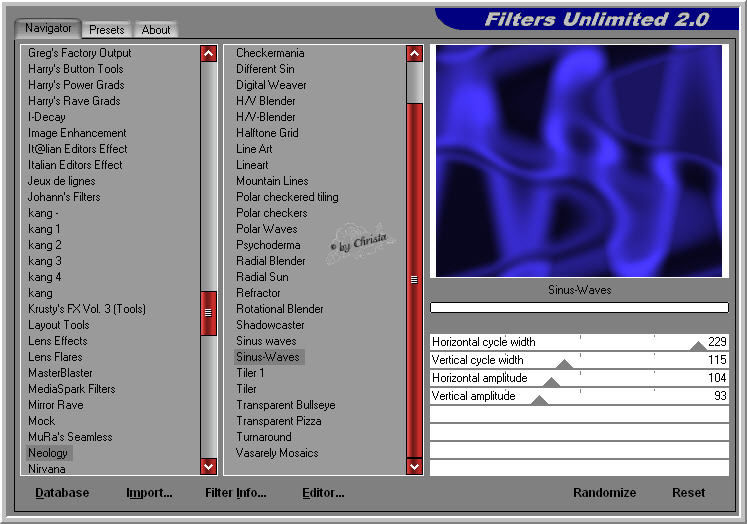The width and height of the screenshot is (747, 524).
Task: Click the filter name list scroll-down arrow
Action: pos(414,466)
